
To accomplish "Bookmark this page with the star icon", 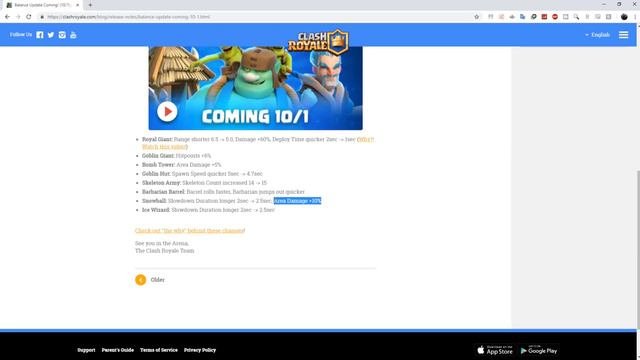I will pyautogui.click(x=476, y=17).
